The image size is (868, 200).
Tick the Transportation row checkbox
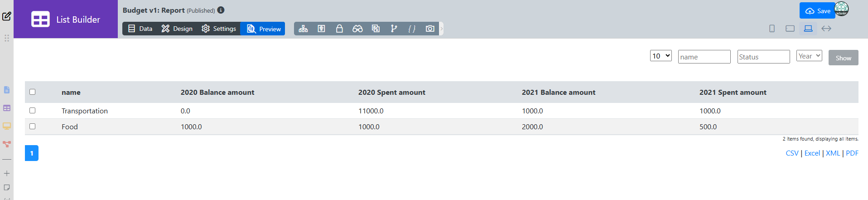click(x=32, y=110)
